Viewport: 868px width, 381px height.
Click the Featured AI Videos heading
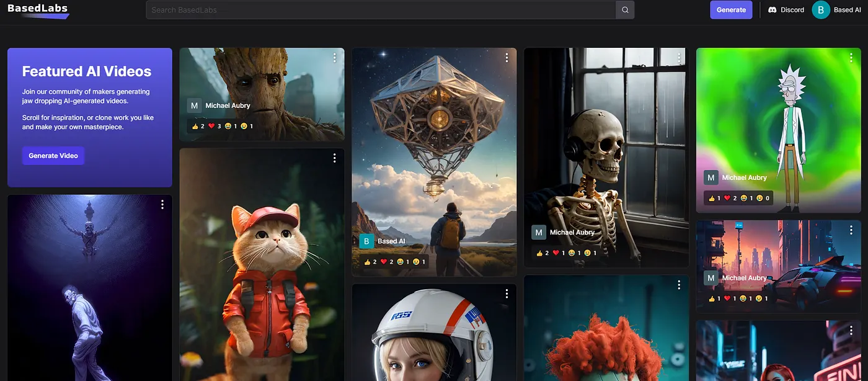click(x=87, y=71)
